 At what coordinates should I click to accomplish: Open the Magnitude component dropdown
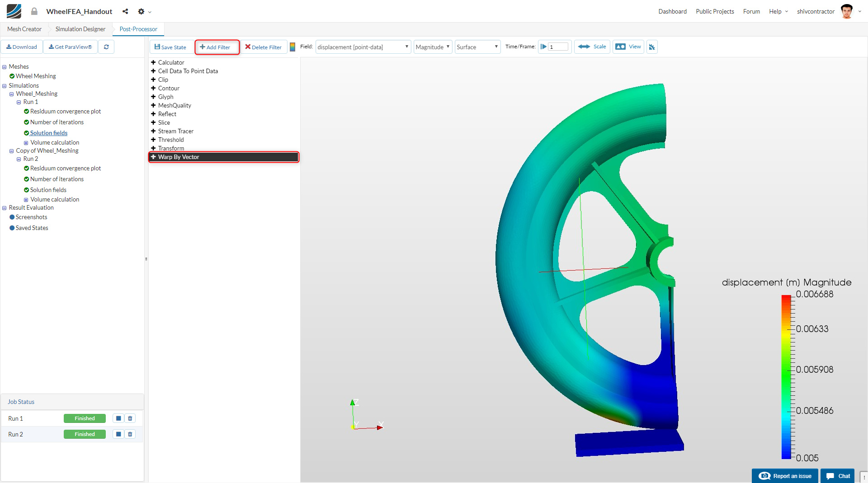click(x=433, y=47)
